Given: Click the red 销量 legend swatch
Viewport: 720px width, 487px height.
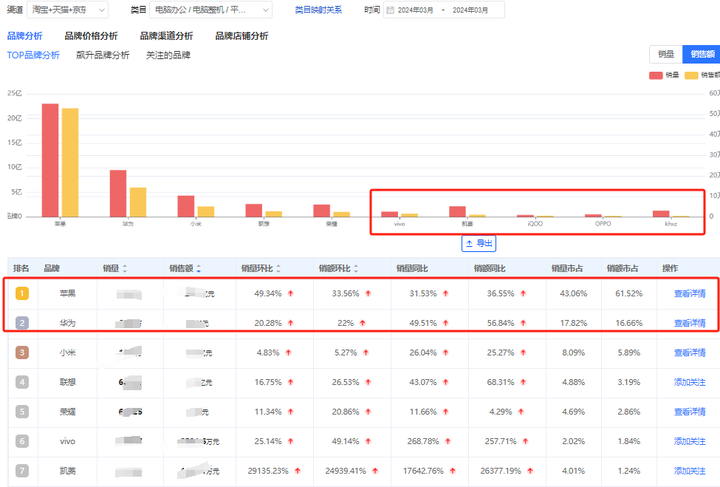Looking at the screenshot, I should tap(656, 75).
